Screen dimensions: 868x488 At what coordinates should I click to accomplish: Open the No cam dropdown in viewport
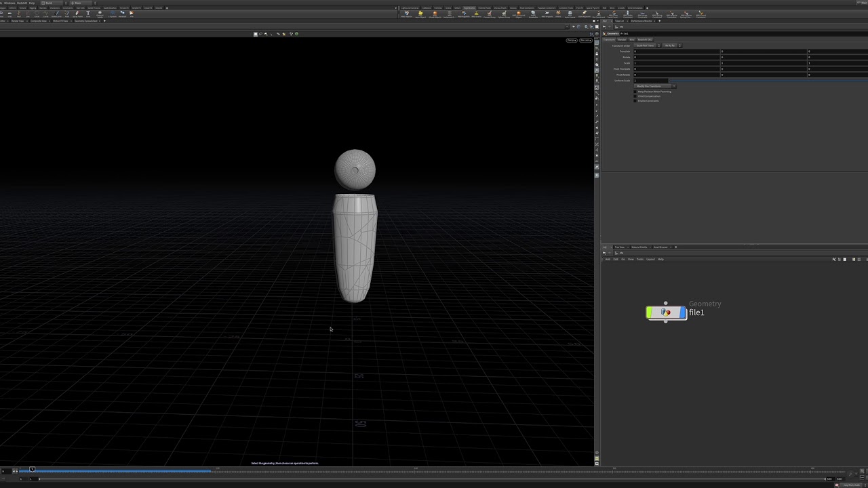(585, 41)
